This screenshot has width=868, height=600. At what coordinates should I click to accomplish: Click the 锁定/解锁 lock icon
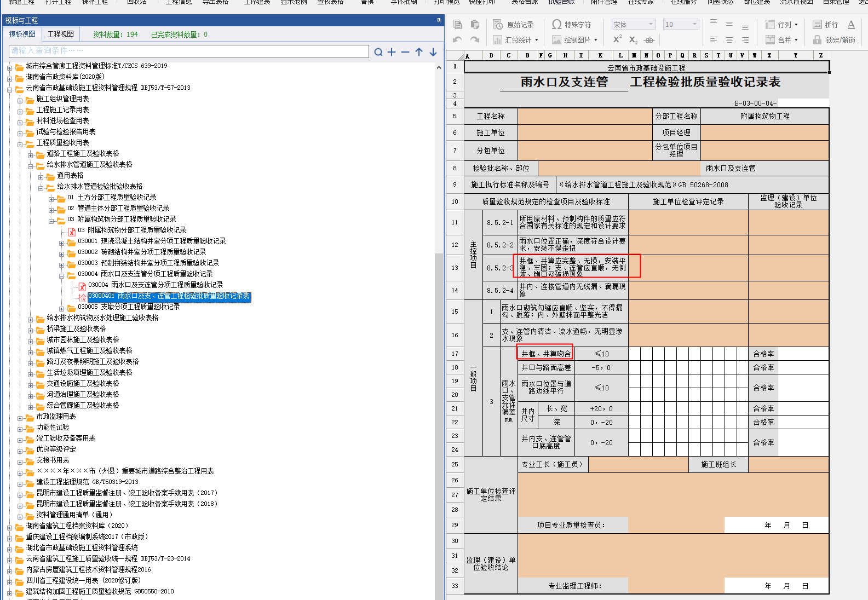[x=834, y=40]
